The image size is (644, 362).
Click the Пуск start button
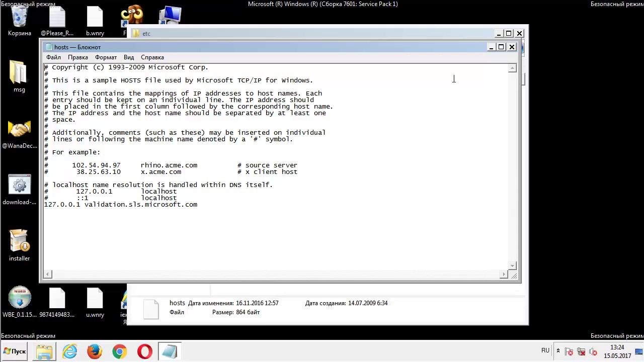click(14, 351)
